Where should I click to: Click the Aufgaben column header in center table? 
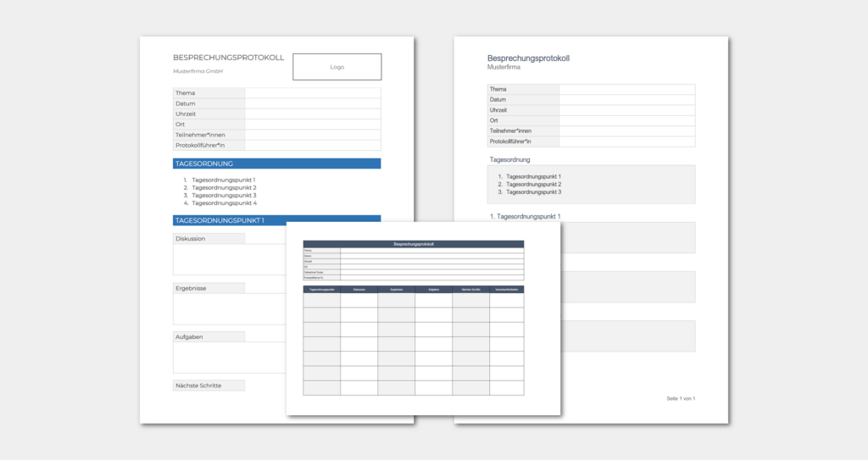[433, 290]
